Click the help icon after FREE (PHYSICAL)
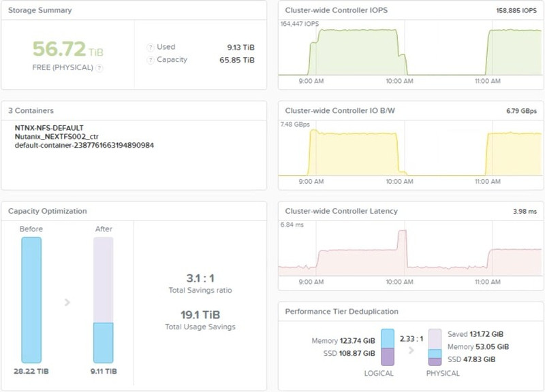Viewport: 545px width, 392px height. (x=99, y=68)
